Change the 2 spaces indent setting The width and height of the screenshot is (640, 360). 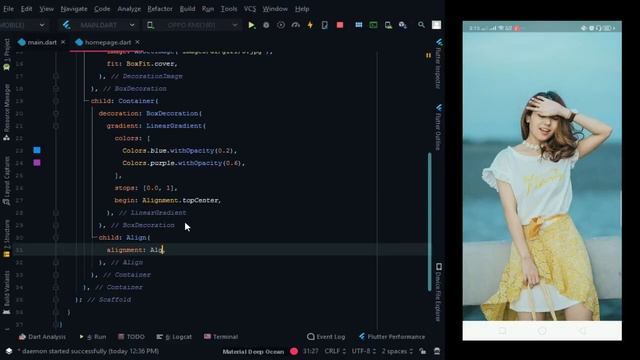click(x=397, y=351)
